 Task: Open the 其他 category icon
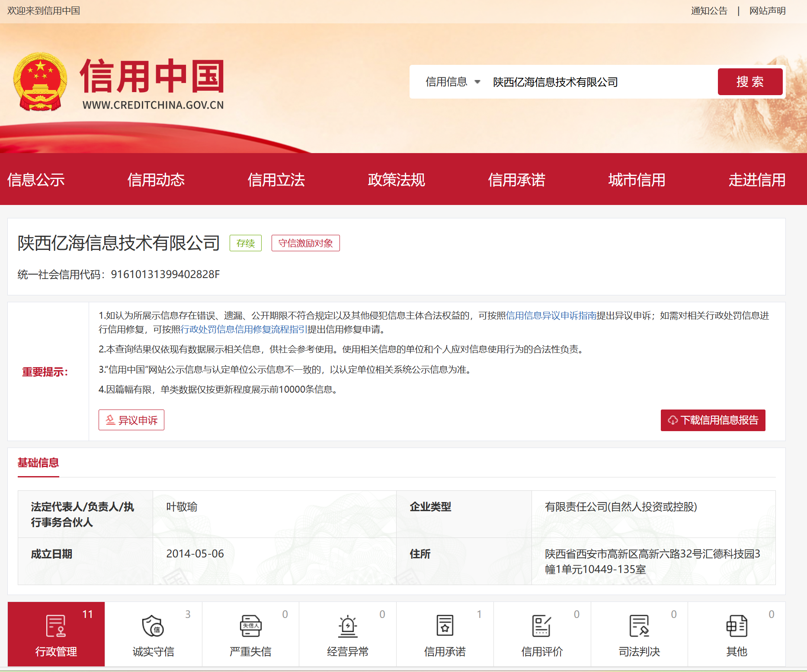tap(737, 626)
